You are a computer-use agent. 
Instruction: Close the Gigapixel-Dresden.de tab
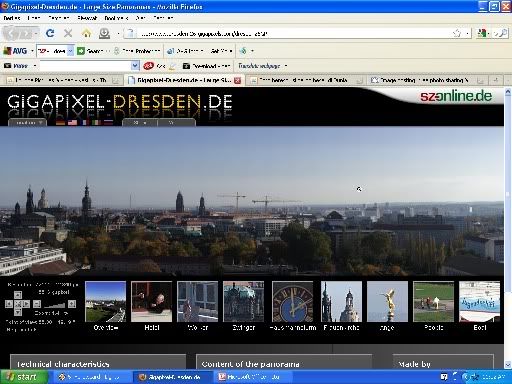[237, 80]
